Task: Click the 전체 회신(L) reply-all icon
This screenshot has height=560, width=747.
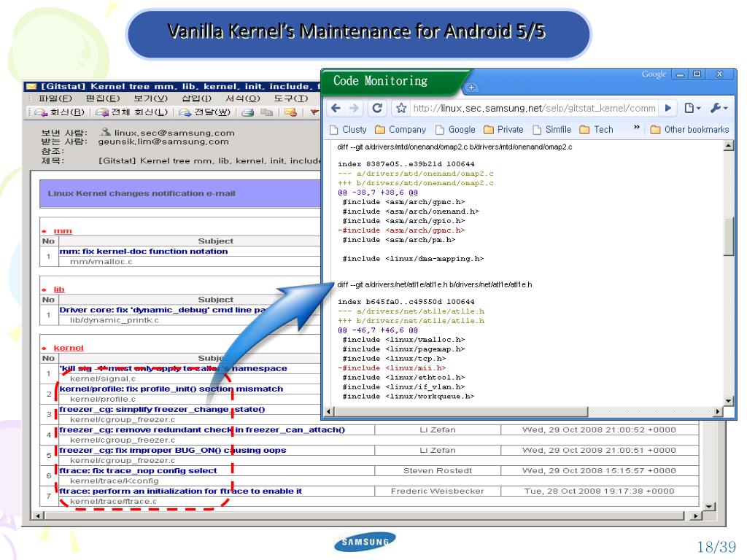Action: coord(102,112)
